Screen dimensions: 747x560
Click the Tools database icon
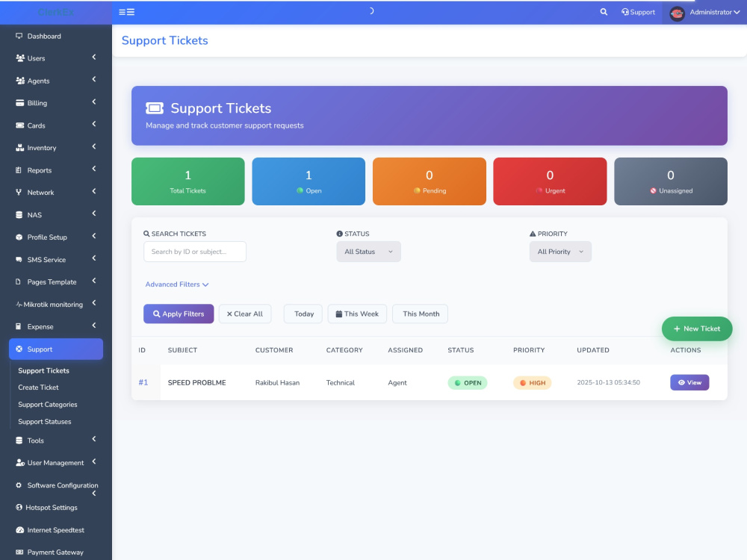click(19, 441)
